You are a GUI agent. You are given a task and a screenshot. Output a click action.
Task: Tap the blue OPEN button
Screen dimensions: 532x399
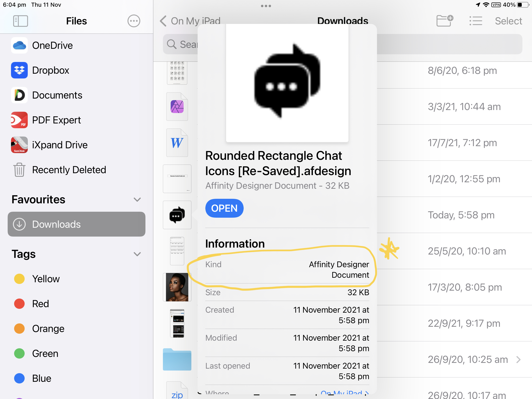[224, 208]
